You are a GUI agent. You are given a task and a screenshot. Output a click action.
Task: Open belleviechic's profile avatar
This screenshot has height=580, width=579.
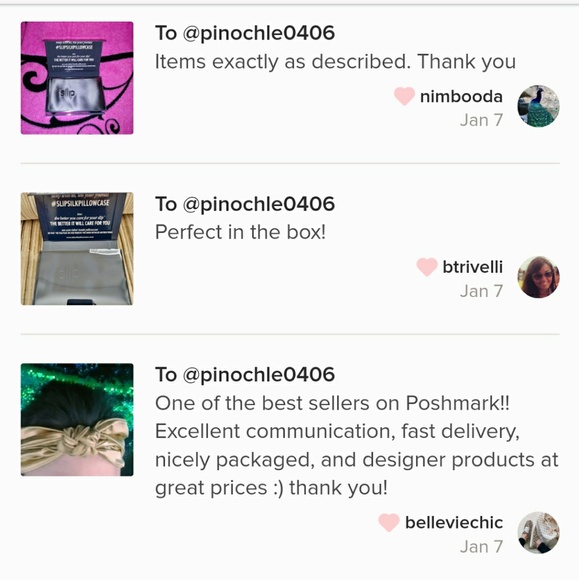point(538,533)
